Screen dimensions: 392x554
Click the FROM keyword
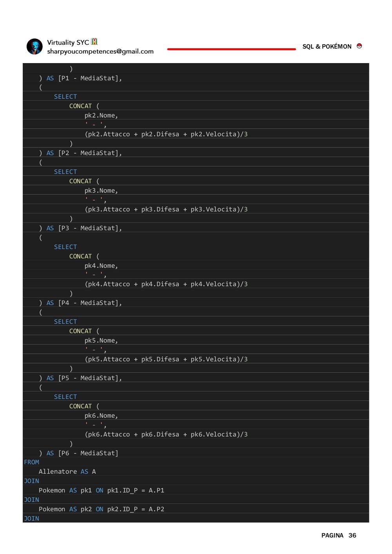[x=31, y=462]
